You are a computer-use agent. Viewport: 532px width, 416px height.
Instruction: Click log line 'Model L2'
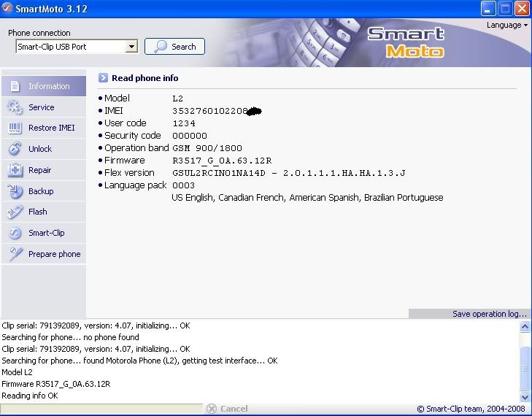click(x=17, y=372)
